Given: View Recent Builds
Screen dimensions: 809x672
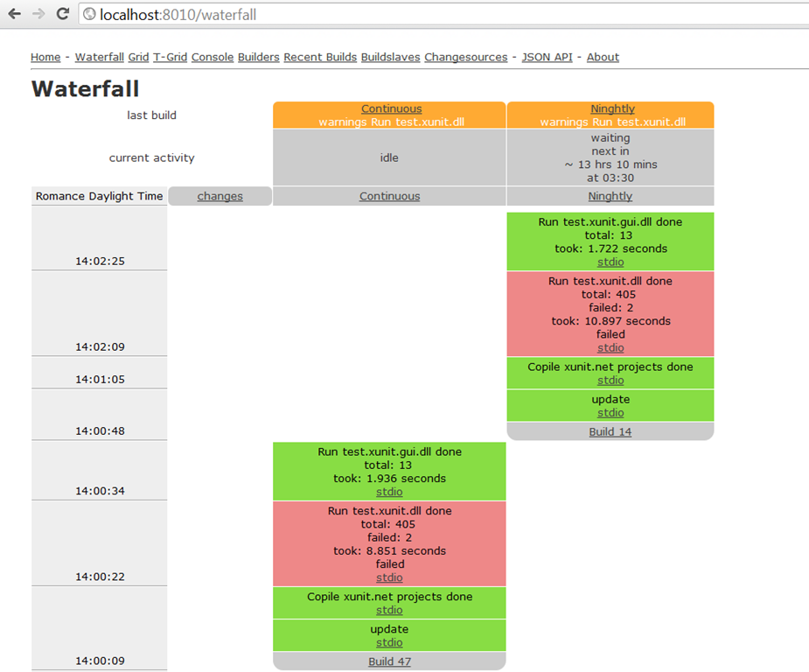Looking at the screenshot, I should (x=320, y=57).
